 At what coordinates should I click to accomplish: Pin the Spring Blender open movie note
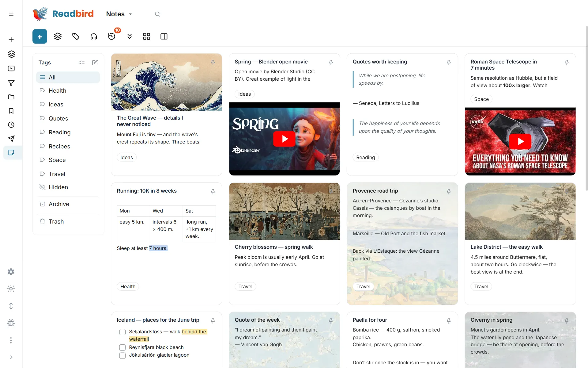(331, 63)
